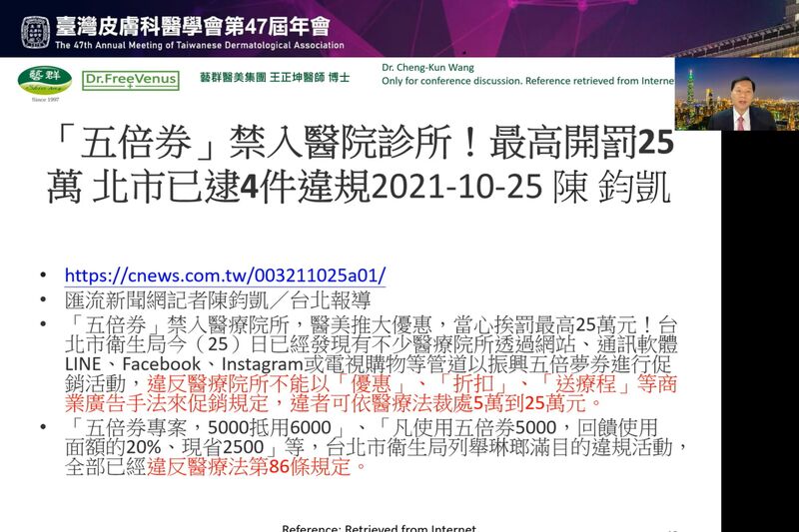Click the Dr. Cheng-Kun Wang name text
Image resolution: width=799 pixels, height=532 pixels.
click(x=428, y=67)
